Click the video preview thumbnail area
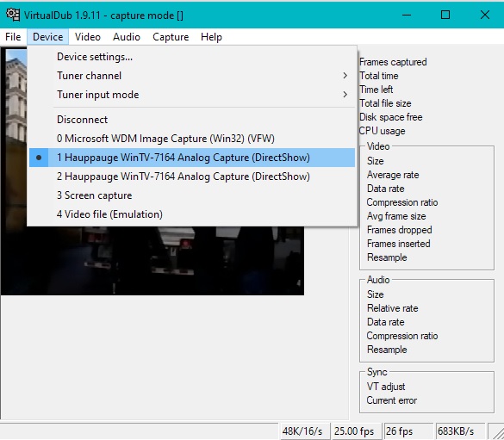 click(x=152, y=260)
